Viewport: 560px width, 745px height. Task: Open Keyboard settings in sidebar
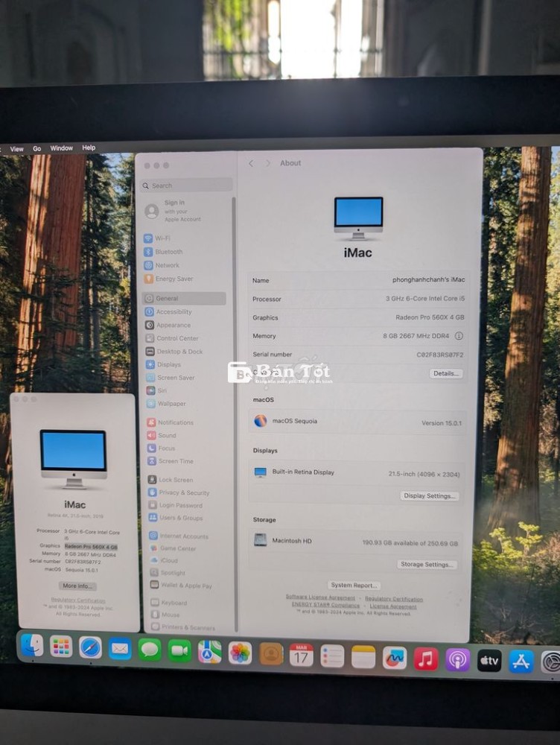click(169, 603)
